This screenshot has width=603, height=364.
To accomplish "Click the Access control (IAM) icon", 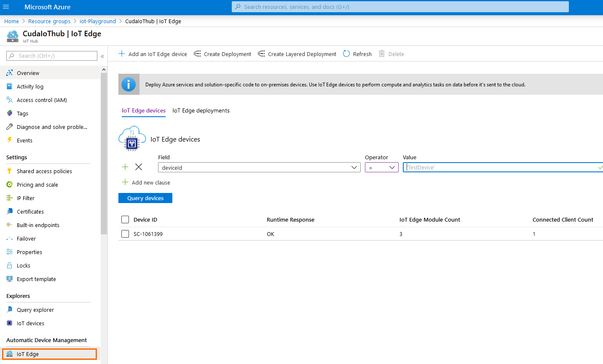I will [9, 100].
